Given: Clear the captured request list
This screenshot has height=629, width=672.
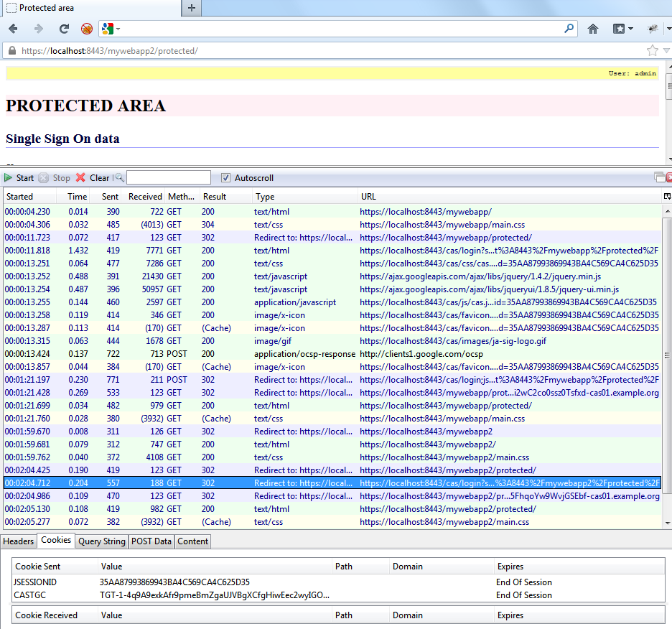Looking at the screenshot, I should [93, 178].
